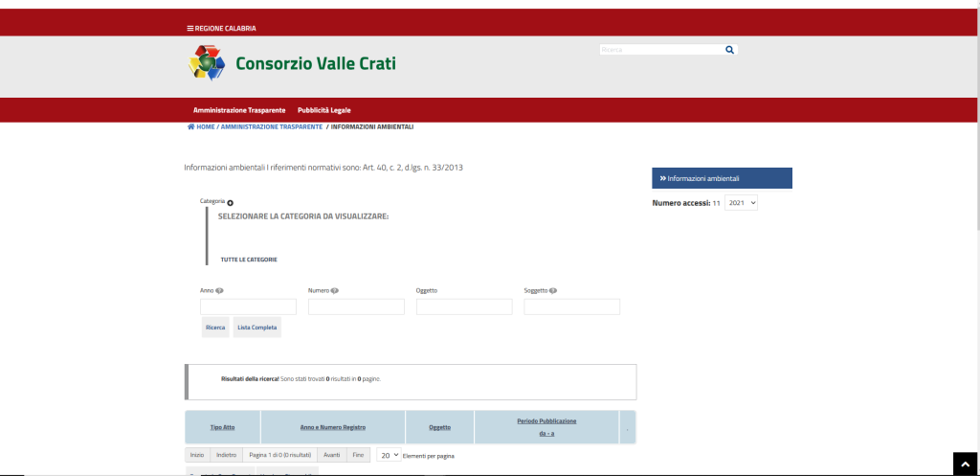The height and width of the screenshot is (476, 980).
Task: Select Tutte le categorie link
Action: [249, 260]
